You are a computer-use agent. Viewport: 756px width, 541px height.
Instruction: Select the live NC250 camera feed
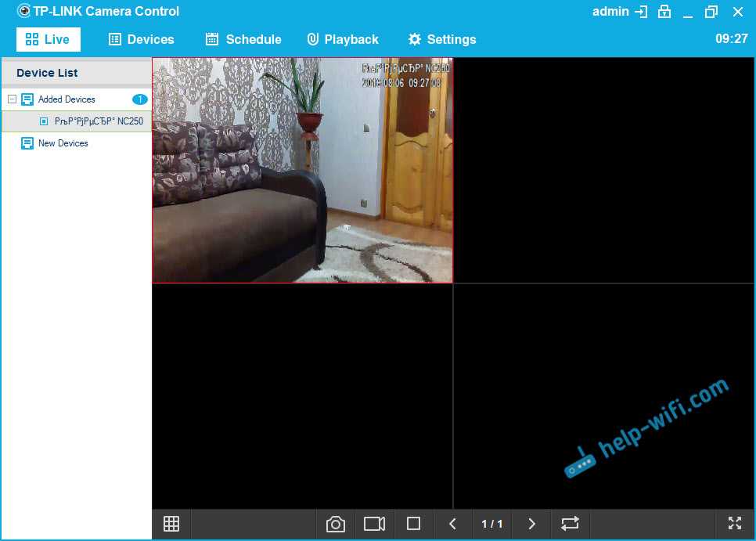pyautogui.click(x=302, y=170)
